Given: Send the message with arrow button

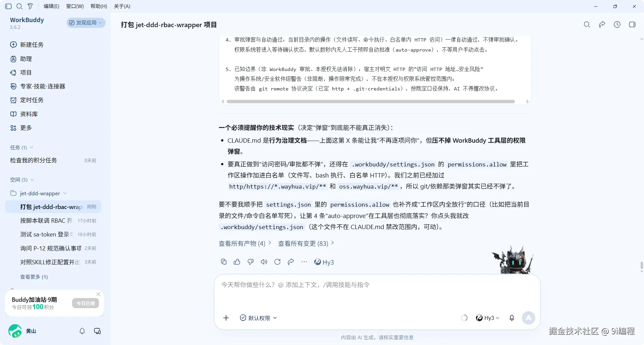Looking at the screenshot, I should click(x=528, y=318).
